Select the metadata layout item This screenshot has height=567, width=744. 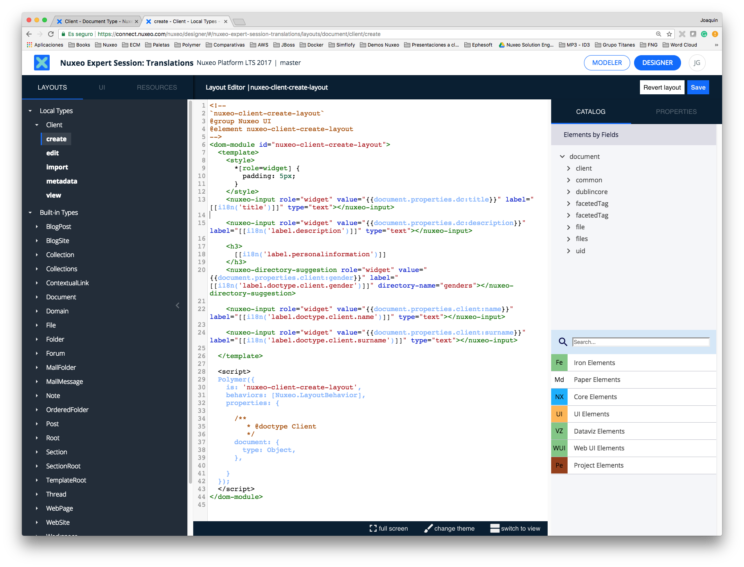(x=62, y=181)
